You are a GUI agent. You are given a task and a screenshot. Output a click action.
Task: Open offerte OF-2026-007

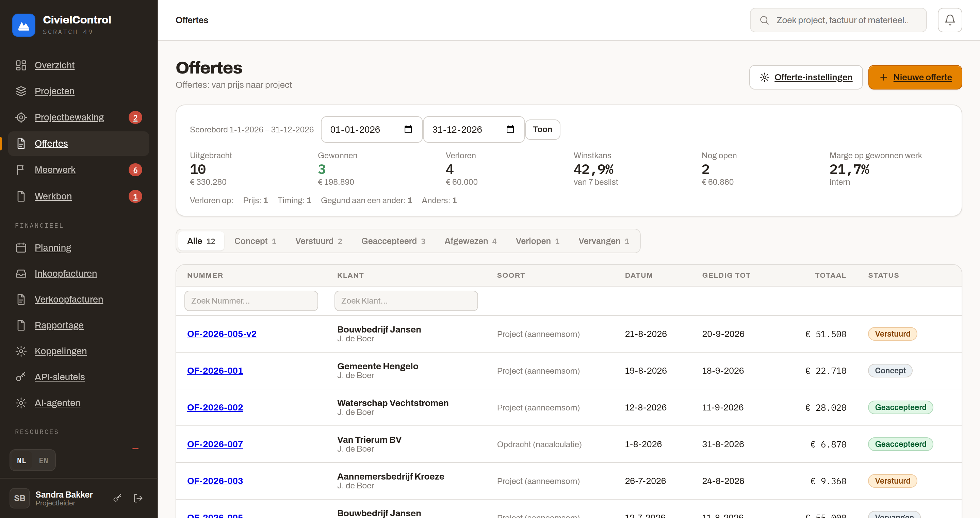(x=215, y=444)
